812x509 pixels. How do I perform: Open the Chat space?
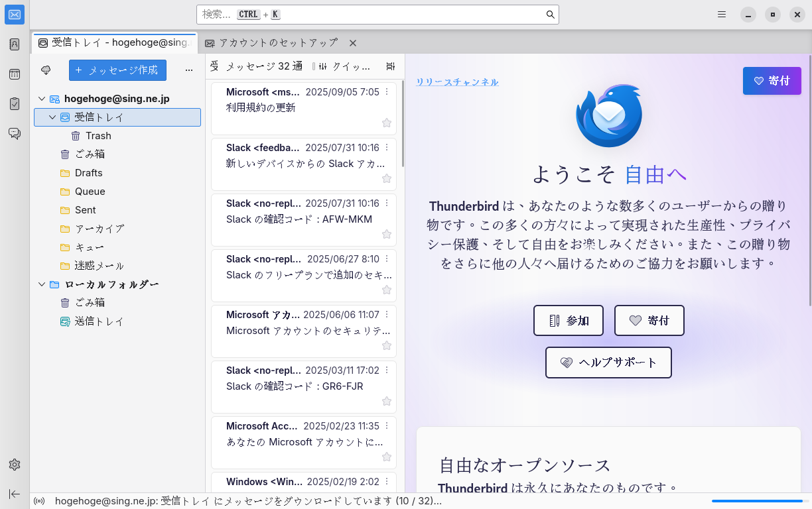(15, 134)
